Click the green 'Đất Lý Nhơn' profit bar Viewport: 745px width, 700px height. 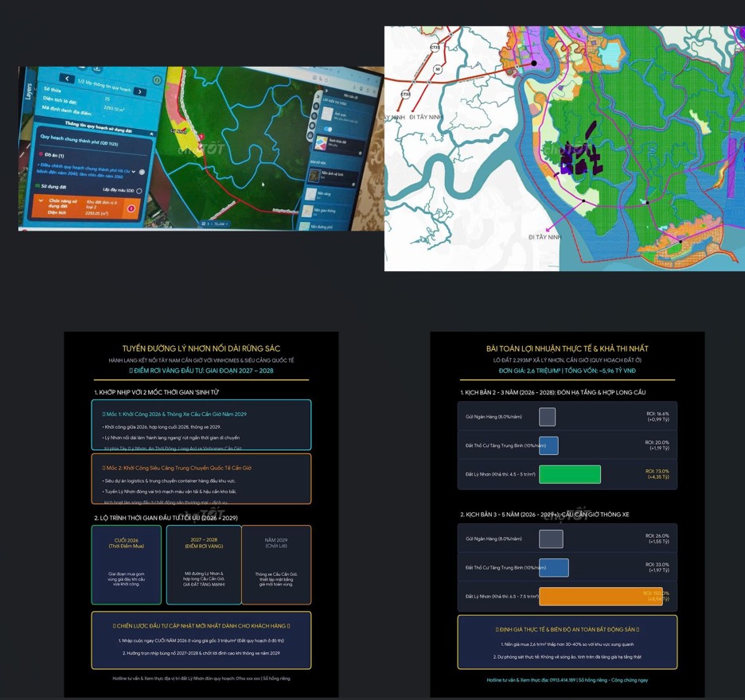click(570, 474)
